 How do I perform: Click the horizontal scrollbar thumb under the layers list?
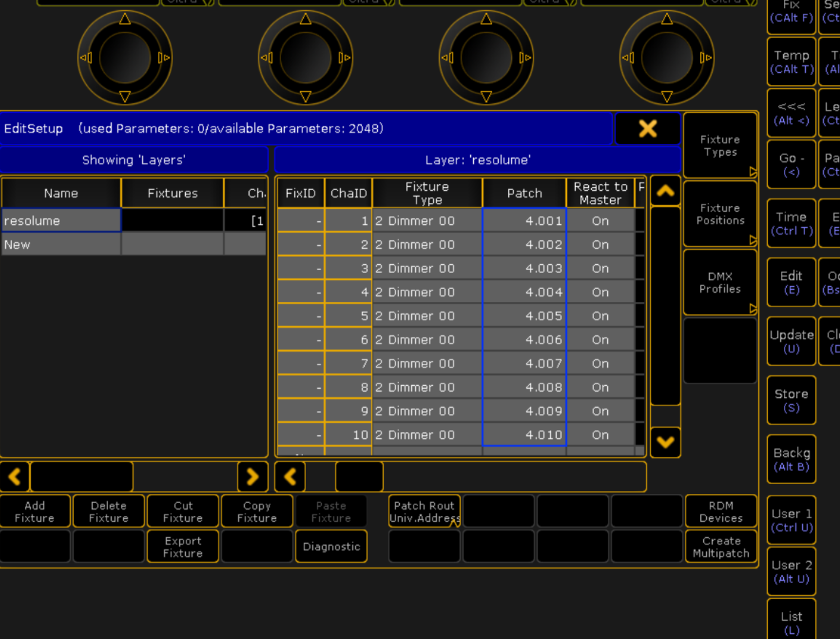click(x=81, y=476)
